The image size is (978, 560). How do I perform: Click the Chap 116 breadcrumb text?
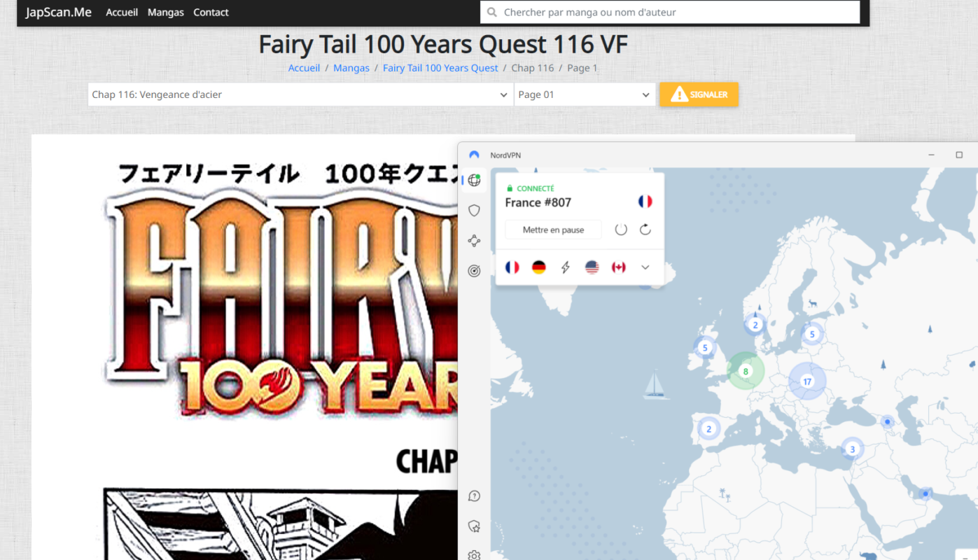(x=533, y=68)
